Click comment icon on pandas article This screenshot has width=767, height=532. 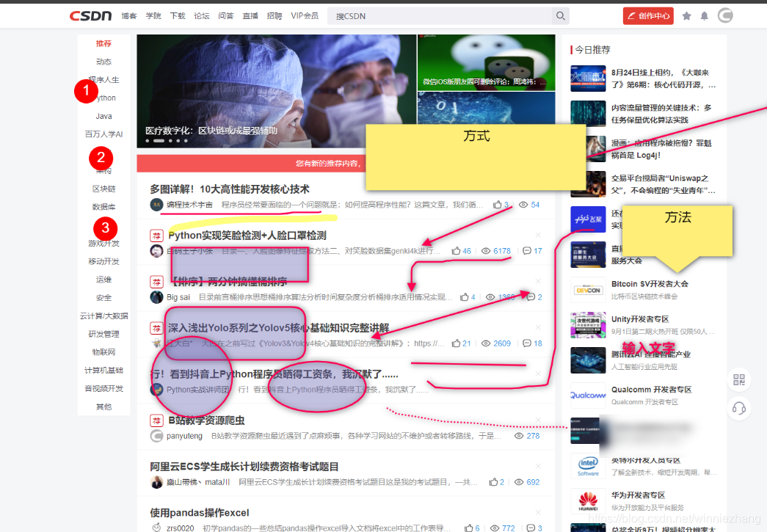point(531,528)
